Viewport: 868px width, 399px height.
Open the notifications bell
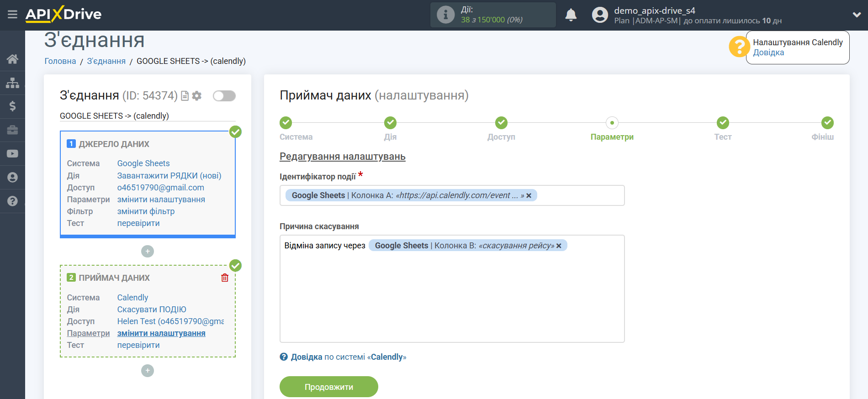point(571,15)
